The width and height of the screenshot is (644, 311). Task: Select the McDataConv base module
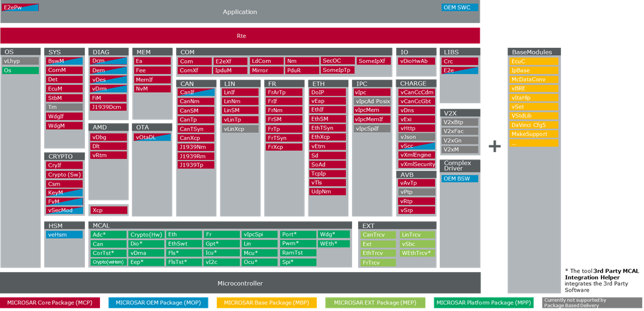tap(534, 79)
